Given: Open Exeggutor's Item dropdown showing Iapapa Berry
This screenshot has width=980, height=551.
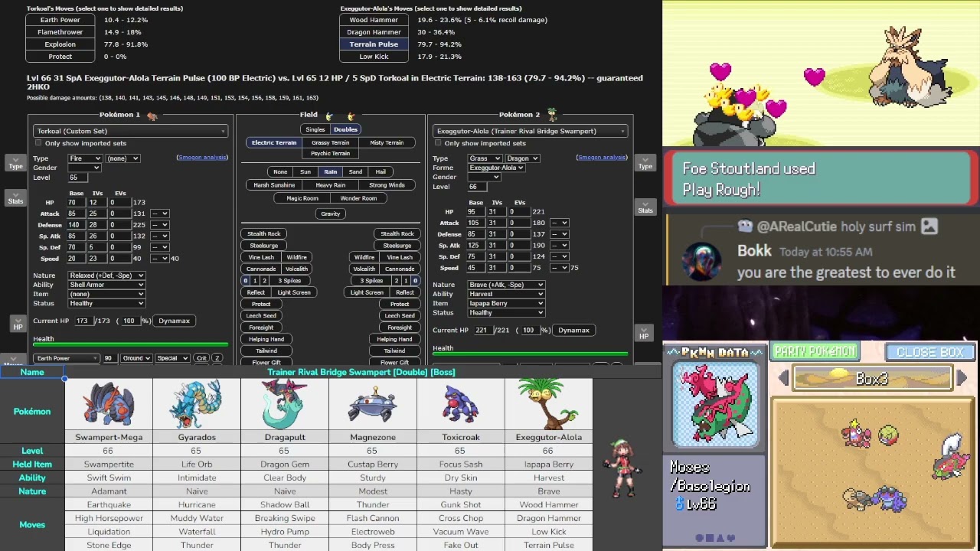Looking at the screenshot, I should (506, 303).
